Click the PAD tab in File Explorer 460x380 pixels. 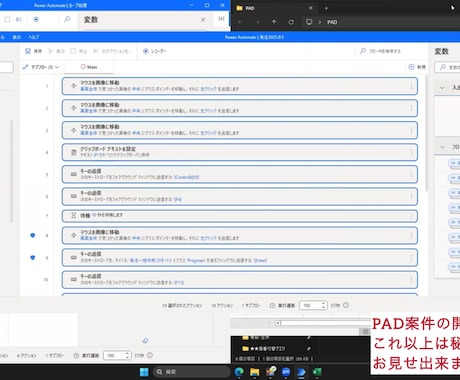click(274, 8)
